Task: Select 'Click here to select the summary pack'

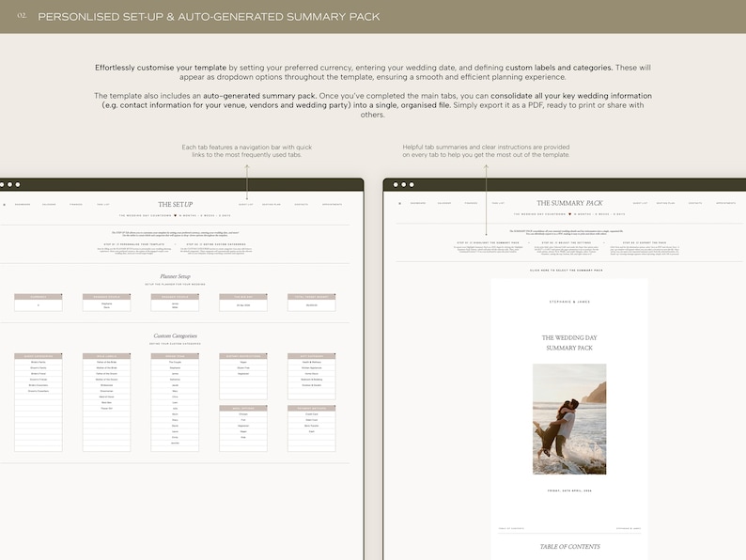Action: click(x=567, y=271)
